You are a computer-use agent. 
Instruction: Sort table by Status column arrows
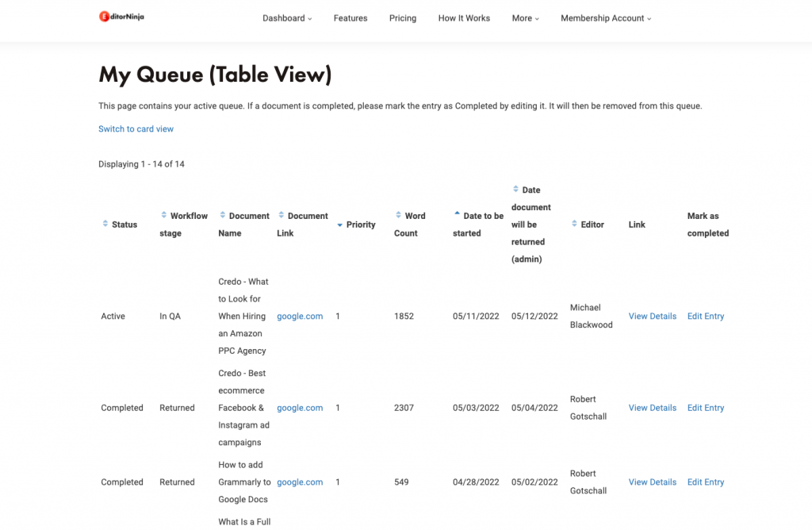click(x=105, y=224)
